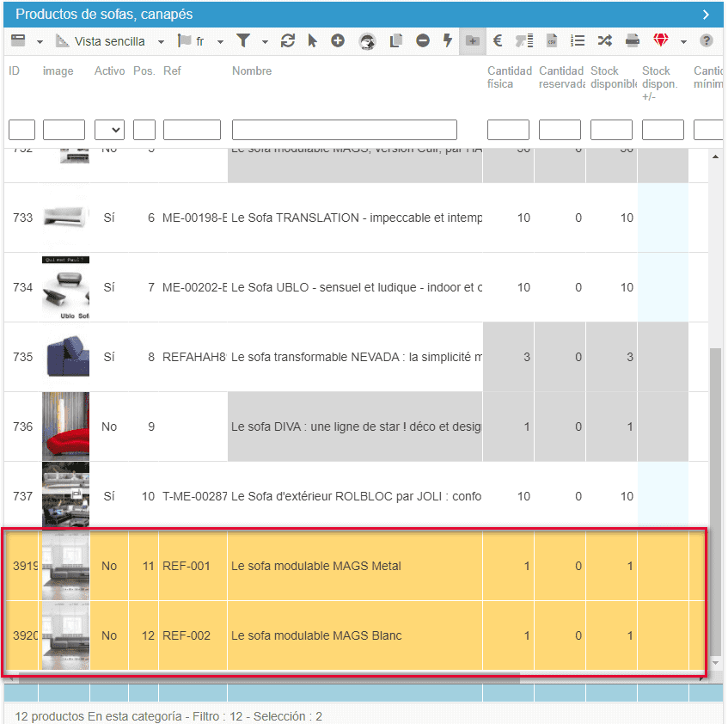Click the help question mark icon

click(x=707, y=40)
